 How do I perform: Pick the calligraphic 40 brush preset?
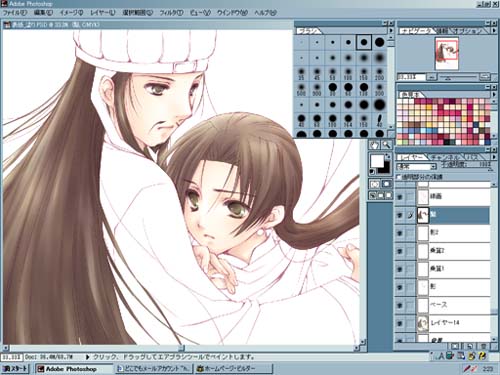pos(379,120)
